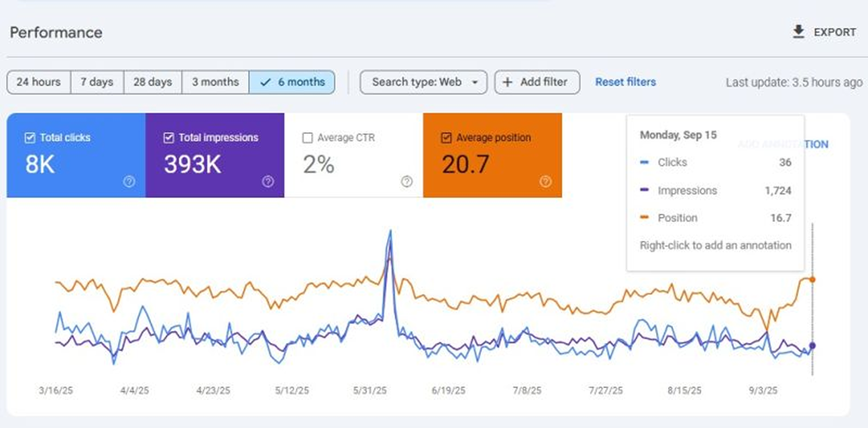Click the 20.7 average position value
The height and width of the screenshot is (428, 868).
465,164
